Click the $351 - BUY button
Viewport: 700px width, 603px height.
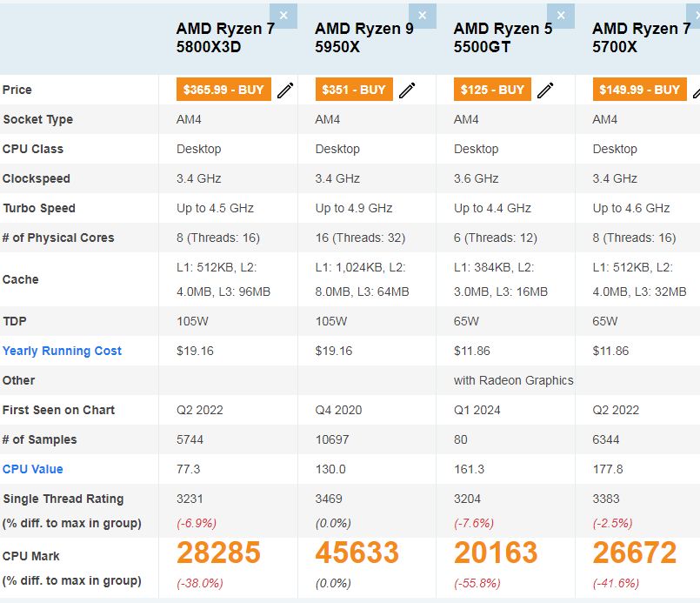[x=354, y=90]
